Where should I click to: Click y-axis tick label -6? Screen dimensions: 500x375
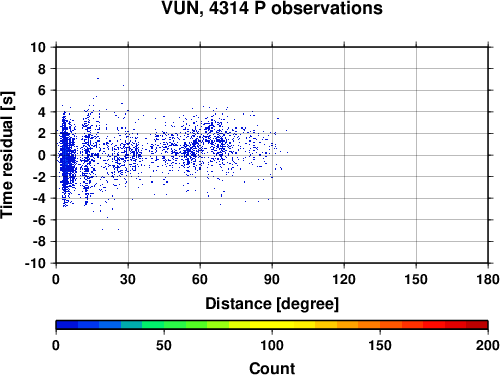click(x=39, y=220)
